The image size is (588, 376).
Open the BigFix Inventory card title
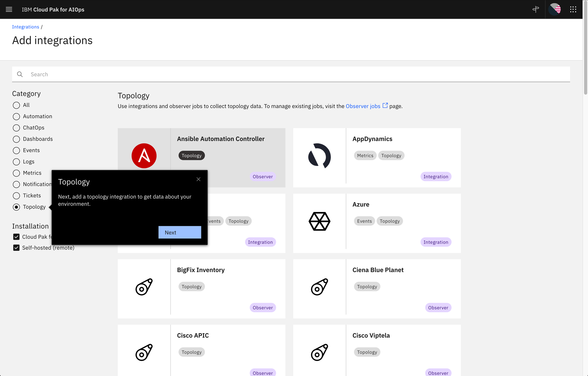[201, 270]
